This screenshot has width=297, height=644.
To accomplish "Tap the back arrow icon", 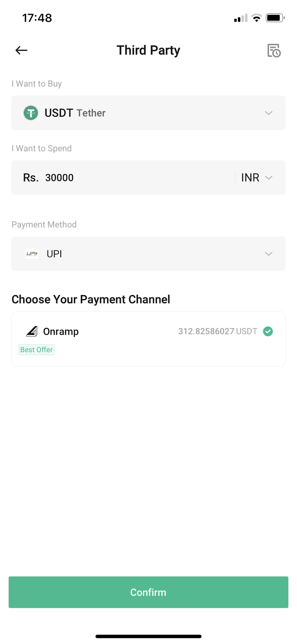I will (x=21, y=50).
